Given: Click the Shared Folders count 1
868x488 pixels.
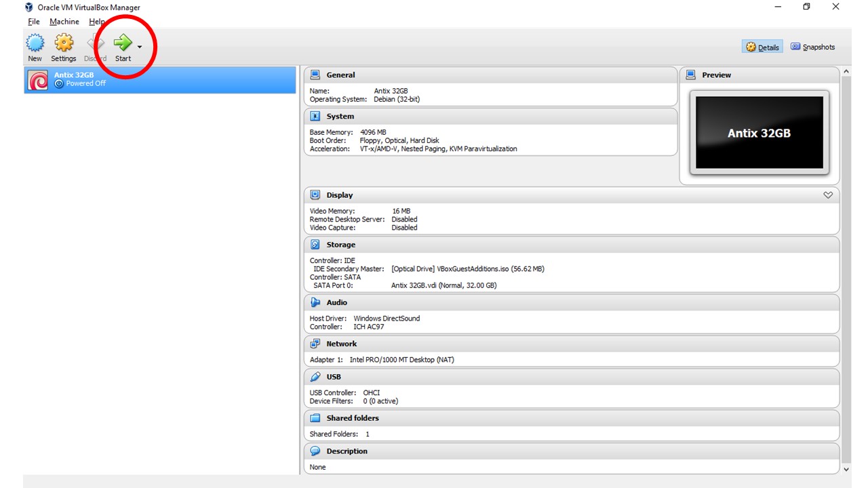Looking at the screenshot, I should [368, 434].
